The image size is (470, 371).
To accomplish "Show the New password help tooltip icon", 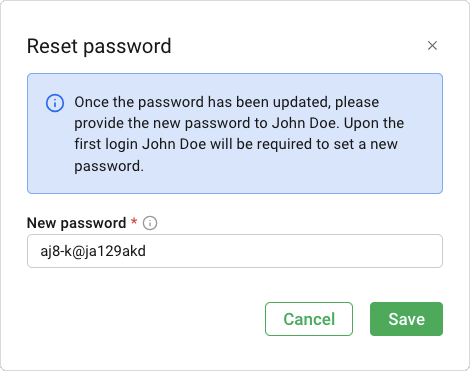I will (150, 223).
